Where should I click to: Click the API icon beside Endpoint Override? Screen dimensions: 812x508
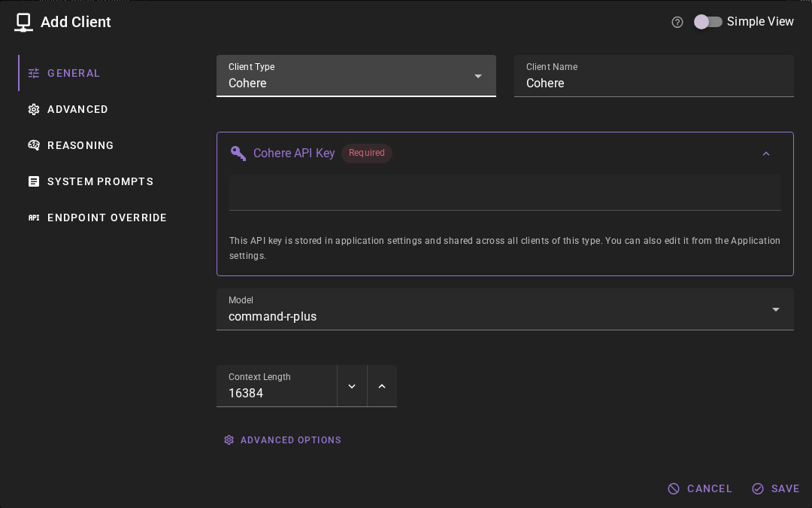tap(34, 217)
